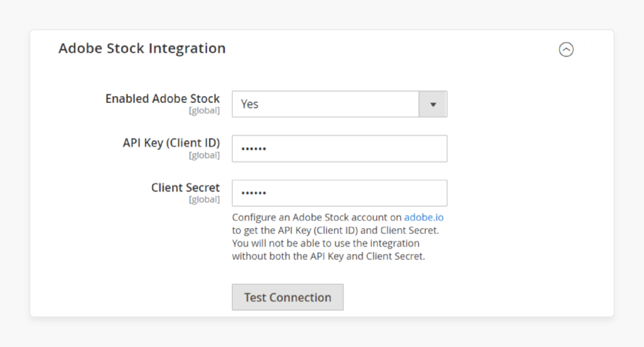
Task: Focus the Client Secret input field
Action: point(339,193)
